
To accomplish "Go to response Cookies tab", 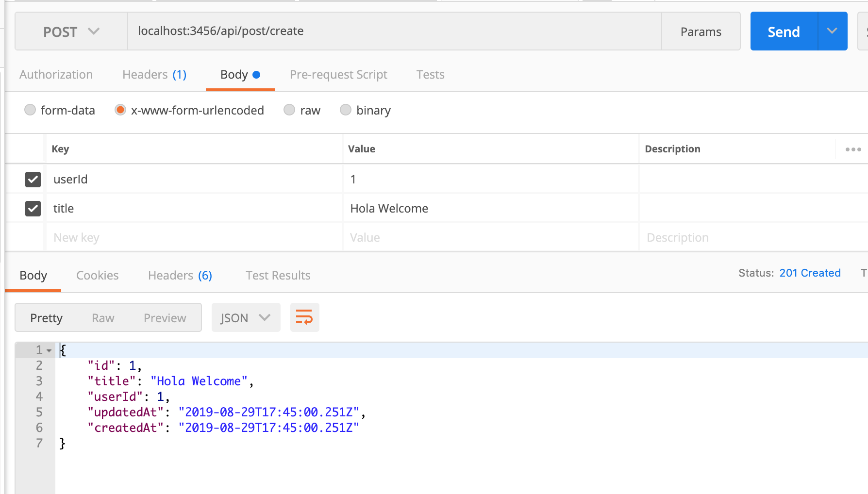I will pos(97,276).
